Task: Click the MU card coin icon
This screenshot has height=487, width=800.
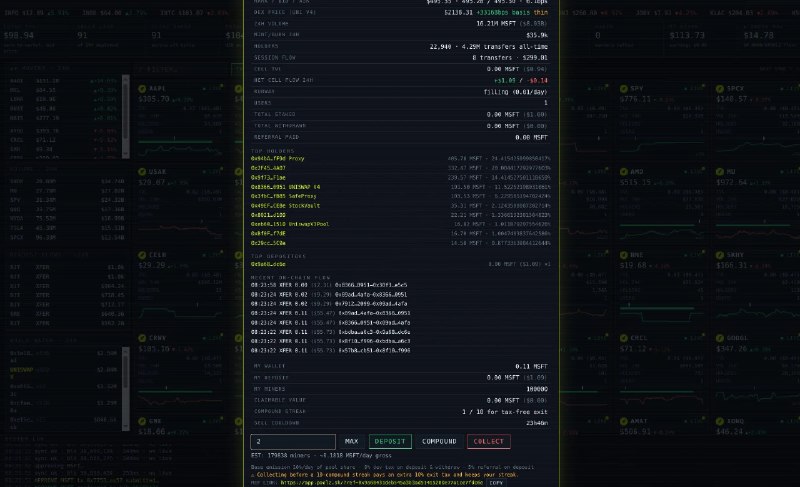Action: click(720, 172)
